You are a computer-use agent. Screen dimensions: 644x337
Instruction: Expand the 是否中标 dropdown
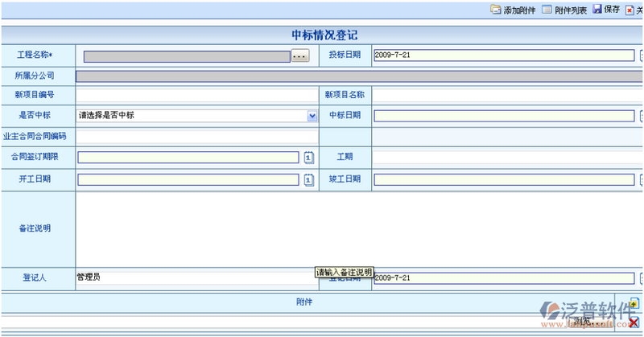[x=312, y=116]
